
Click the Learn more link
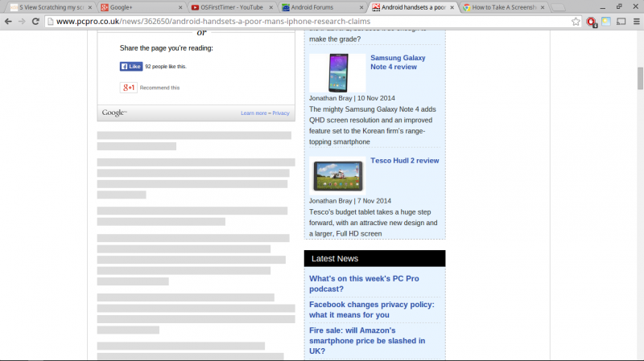coord(254,113)
